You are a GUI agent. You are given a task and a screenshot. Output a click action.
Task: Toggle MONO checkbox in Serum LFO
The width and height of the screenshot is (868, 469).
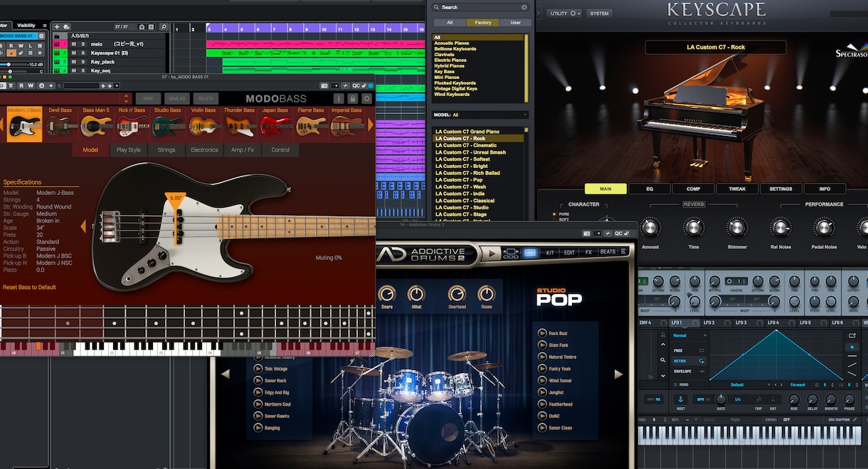click(x=674, y=384)
